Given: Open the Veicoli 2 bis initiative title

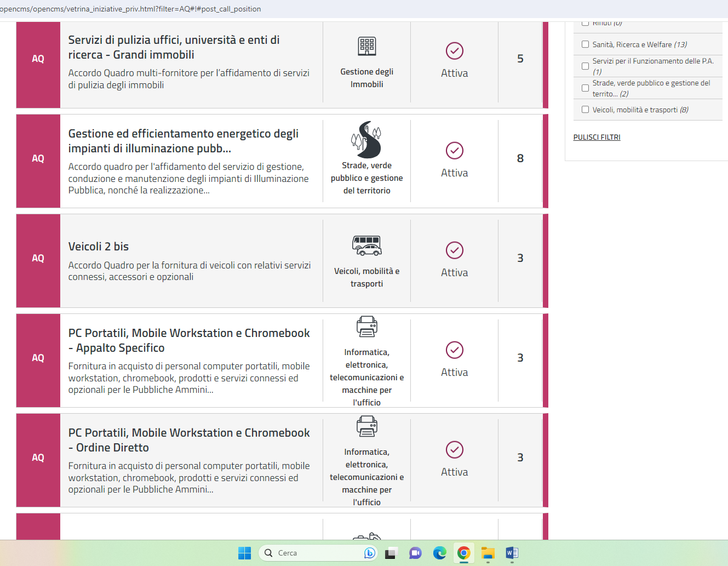Looking at the screenshot, I should [99, 247].
